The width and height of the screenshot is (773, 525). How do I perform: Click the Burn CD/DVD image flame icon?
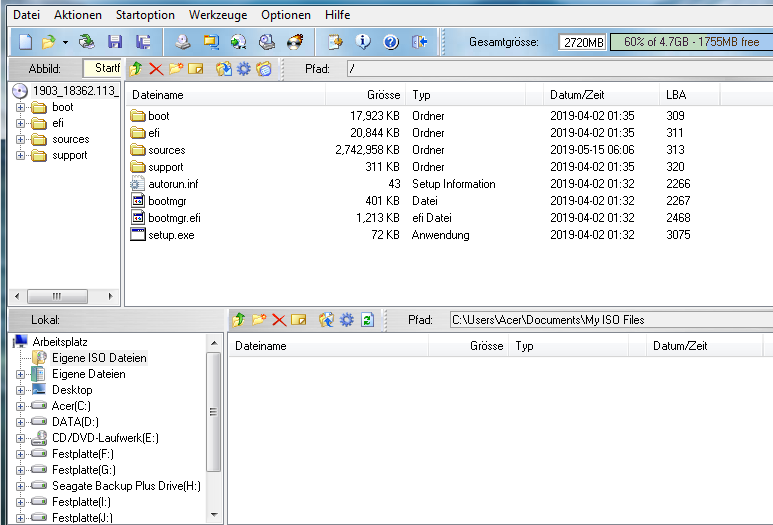point(295,42)
